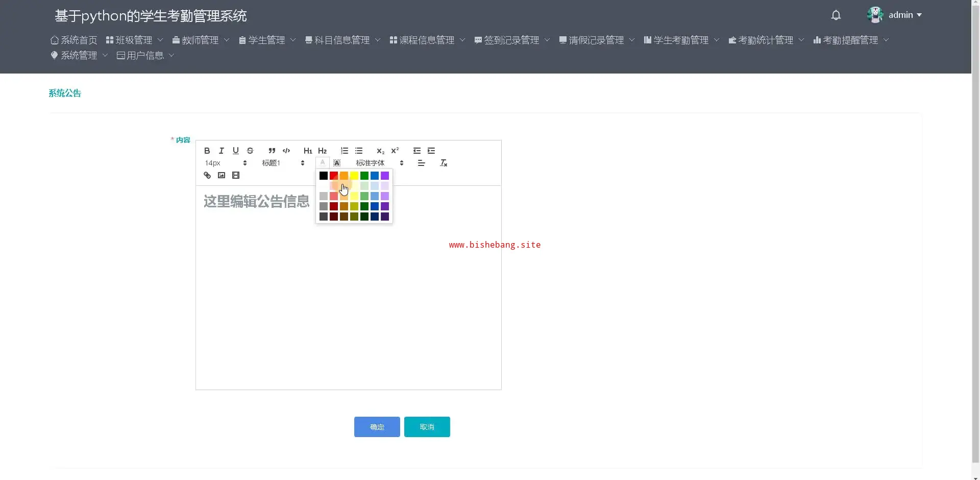Click the blockquote icon

(x=272, y=151)
